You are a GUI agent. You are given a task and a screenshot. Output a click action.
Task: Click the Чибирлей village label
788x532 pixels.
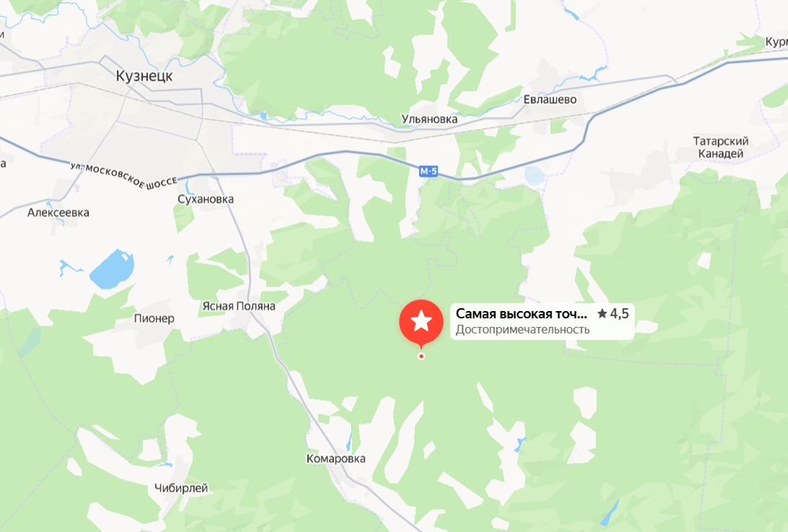181,488
